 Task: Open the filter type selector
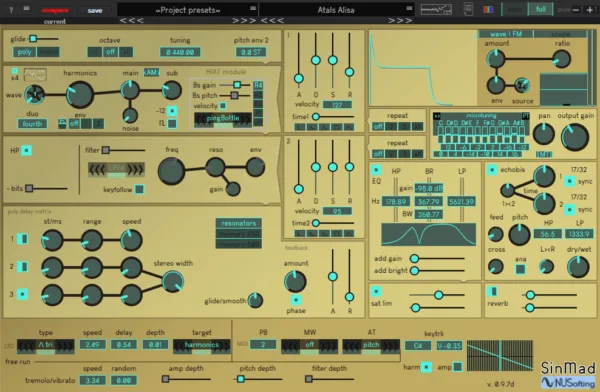point(116,170)
